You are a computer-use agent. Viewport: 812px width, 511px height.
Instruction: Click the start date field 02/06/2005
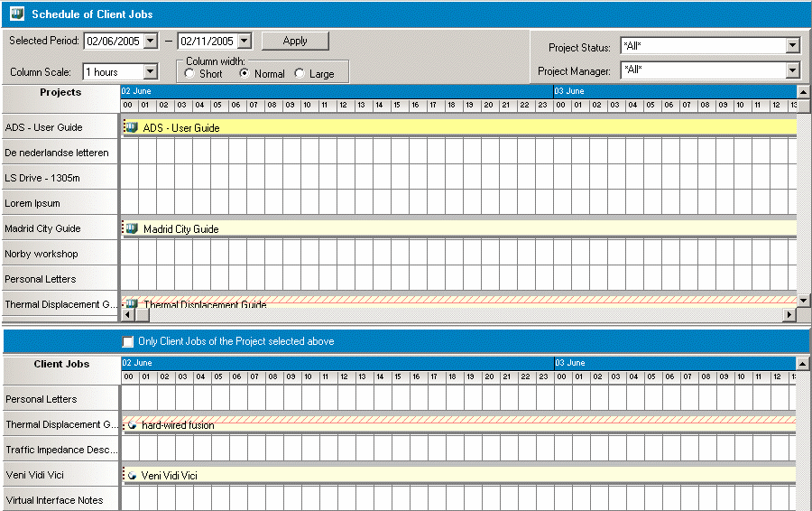pos(114,41)
